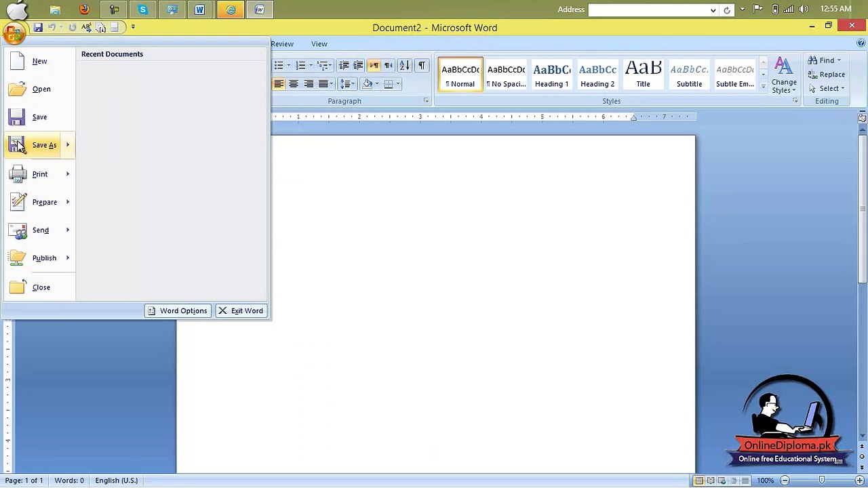Viewport: 868px width, 488px height.
Task: Click the Shading paint bucket icon
Action: (x=368, y=84)
